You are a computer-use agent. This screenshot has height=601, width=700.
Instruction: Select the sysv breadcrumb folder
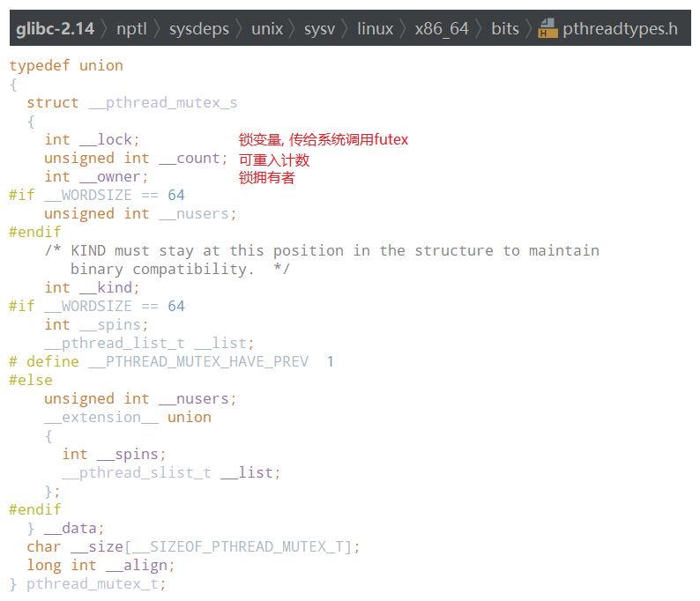point(320,29)
